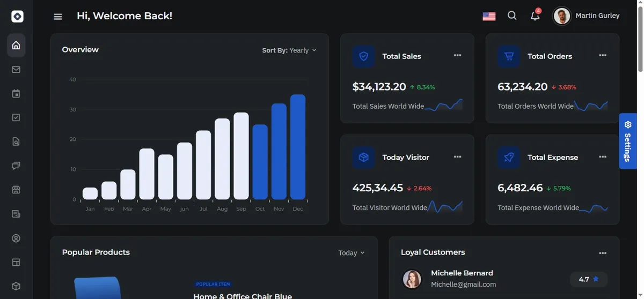The image size is (644, 299).
Task: Toggle the hamburger menu sidebar
Action: pyautogui.click(x=58, y=17)
